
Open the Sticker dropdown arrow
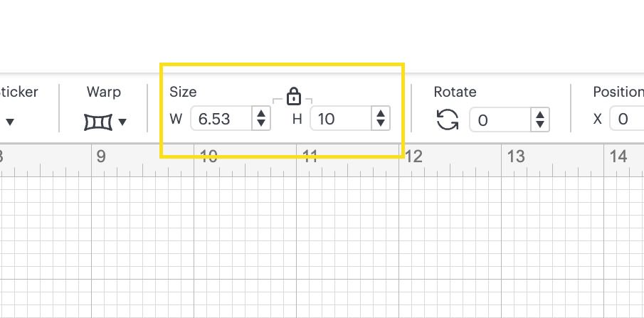10,122
